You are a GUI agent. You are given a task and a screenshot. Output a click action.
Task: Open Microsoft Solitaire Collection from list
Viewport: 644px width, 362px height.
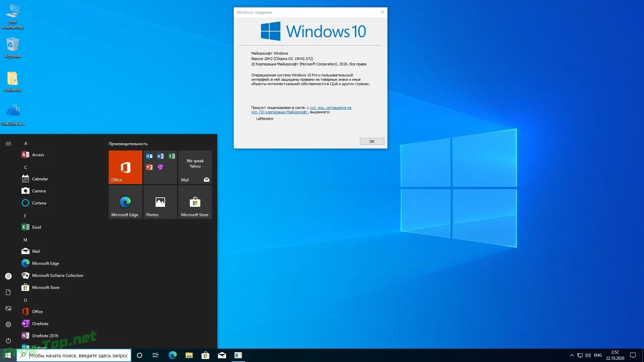point(57,276)
